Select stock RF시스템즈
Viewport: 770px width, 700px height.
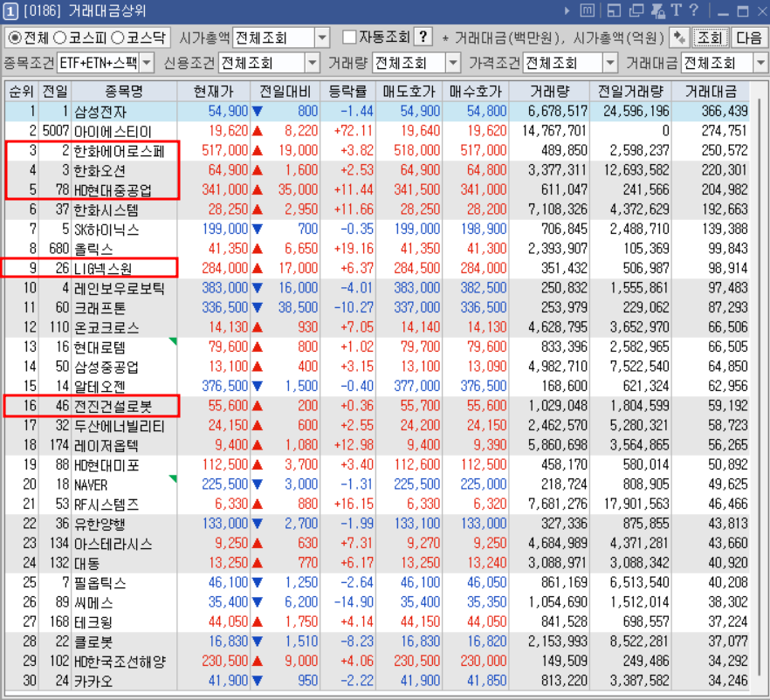107,504
